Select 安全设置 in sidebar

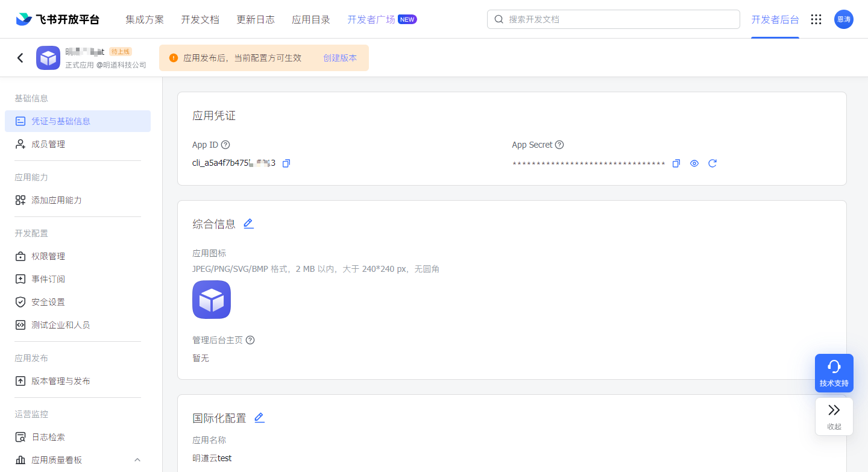point(78,302)
